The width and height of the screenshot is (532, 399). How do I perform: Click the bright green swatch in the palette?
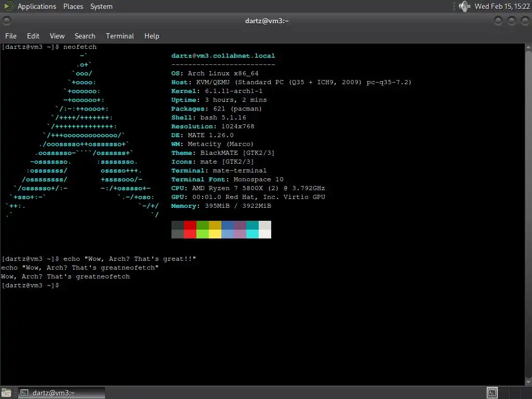(x=203, y=234)
